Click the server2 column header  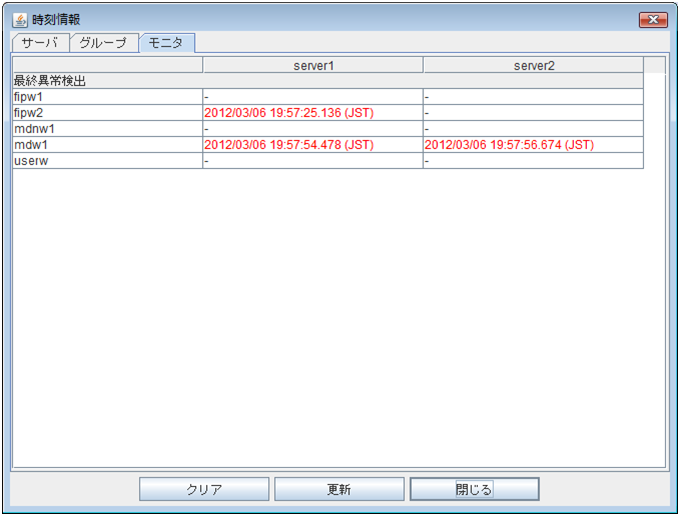pos(533,65)
